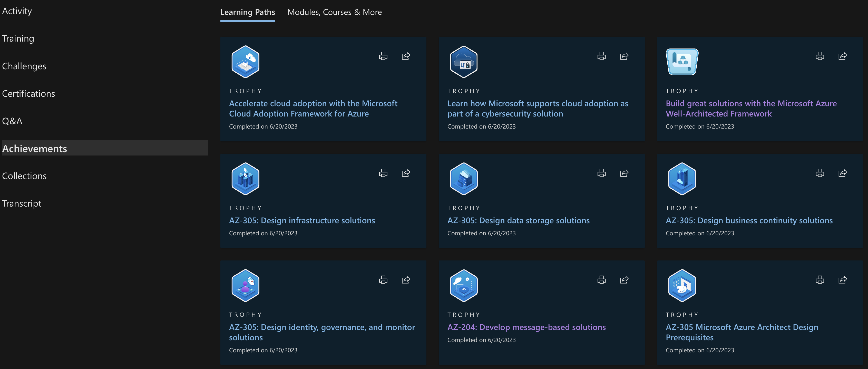The width and height of the screenshot is (868, 369).
Task: Go to Transcript in the sidebar
Action: pyautogui.click(x=22, y=203)
